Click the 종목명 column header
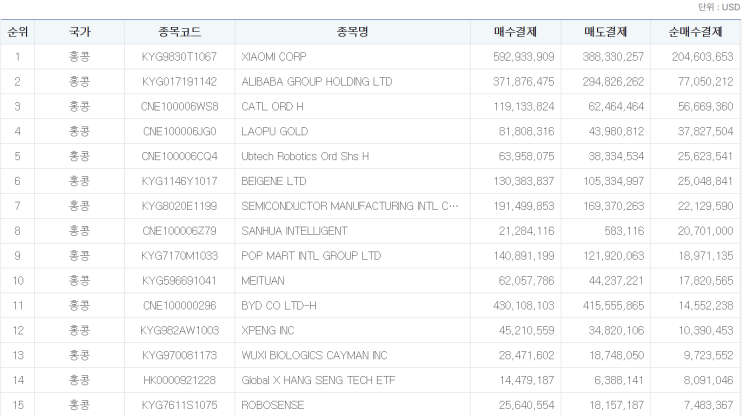The width and height of the screenshot is (743, 416). click(352, 32)
